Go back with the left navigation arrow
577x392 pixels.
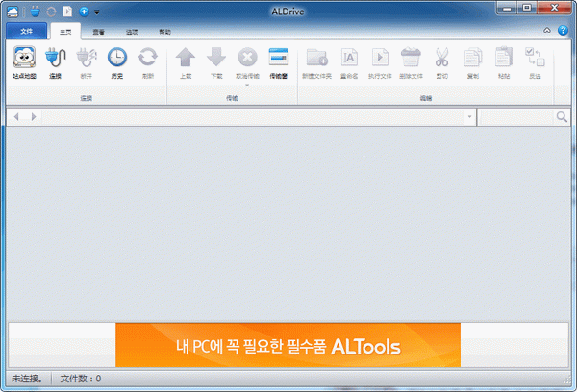(16, 117)
